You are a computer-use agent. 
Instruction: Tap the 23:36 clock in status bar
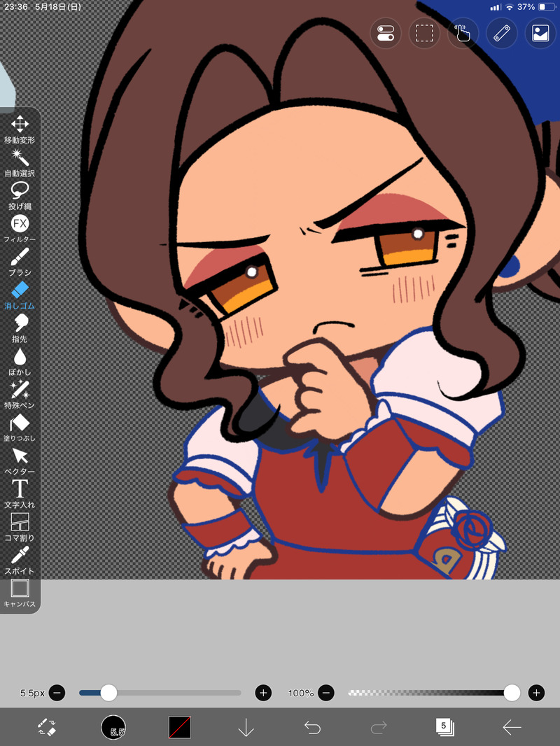(15, 7)
